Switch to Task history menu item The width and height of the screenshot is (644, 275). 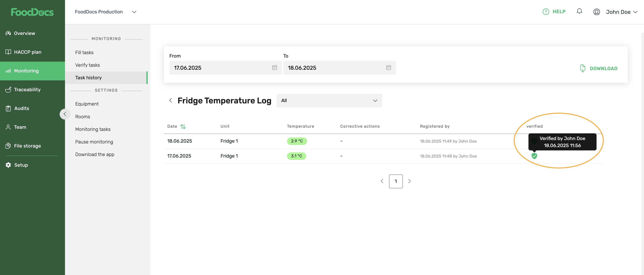click(88, 78)
